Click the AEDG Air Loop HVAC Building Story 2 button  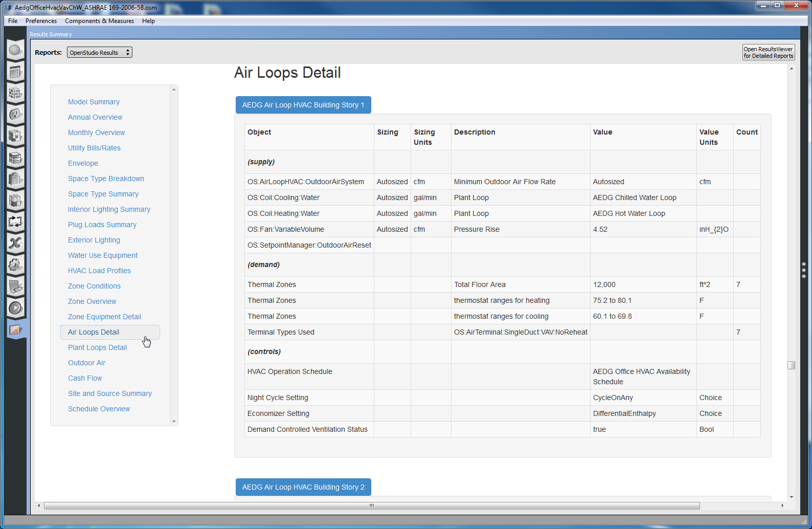click(x=303, y=487)
